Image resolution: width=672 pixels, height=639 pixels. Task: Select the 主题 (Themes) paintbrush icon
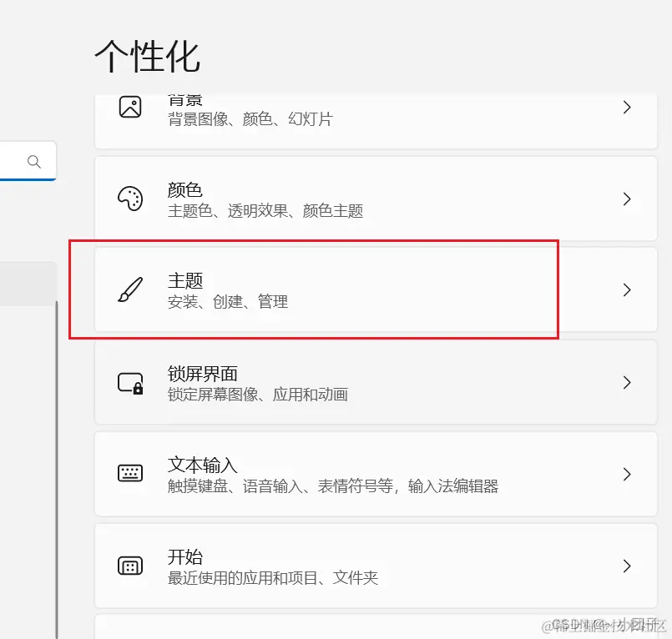click(x=129, y=290)
